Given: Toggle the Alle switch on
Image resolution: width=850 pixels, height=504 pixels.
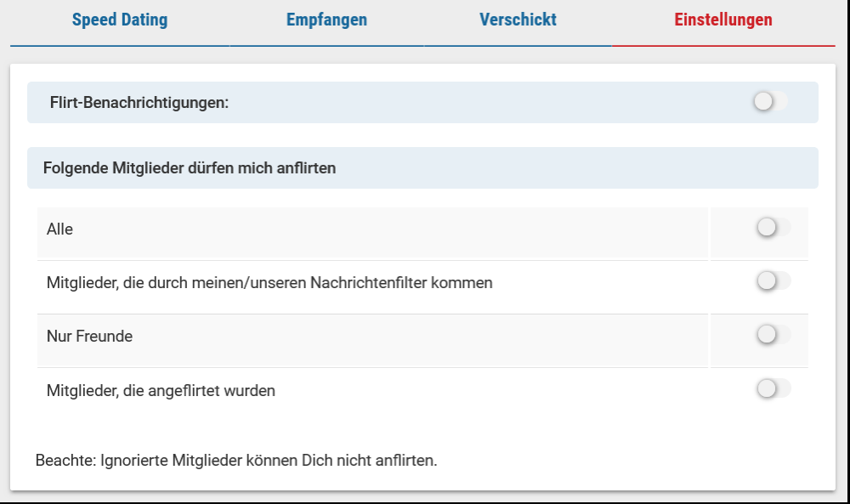Looking at the screenshot, I should pos(773,228).
